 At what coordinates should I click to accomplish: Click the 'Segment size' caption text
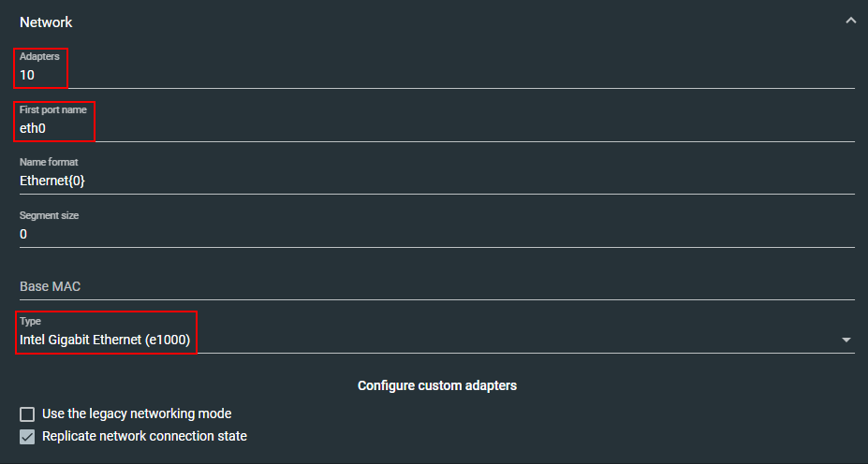49,215
